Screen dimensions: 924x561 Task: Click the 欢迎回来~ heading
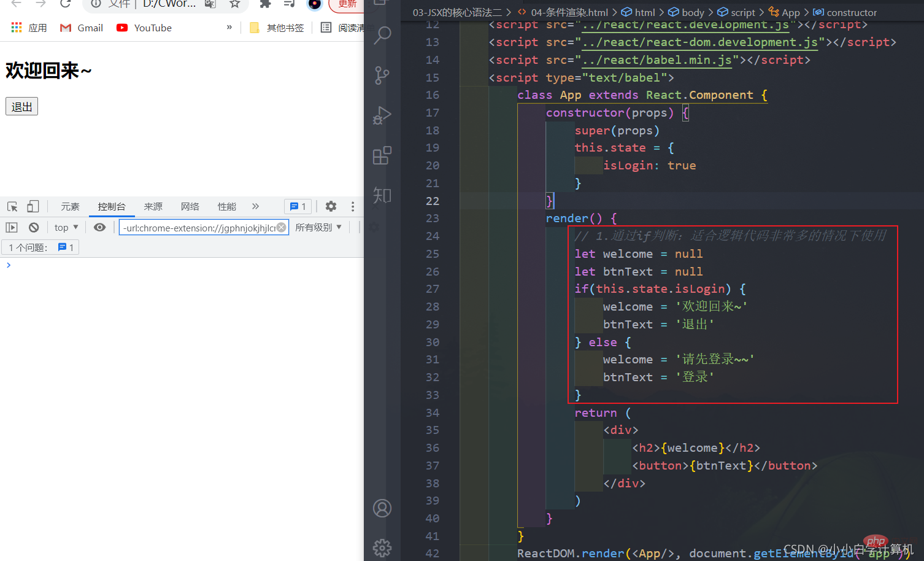coord(48,71)
